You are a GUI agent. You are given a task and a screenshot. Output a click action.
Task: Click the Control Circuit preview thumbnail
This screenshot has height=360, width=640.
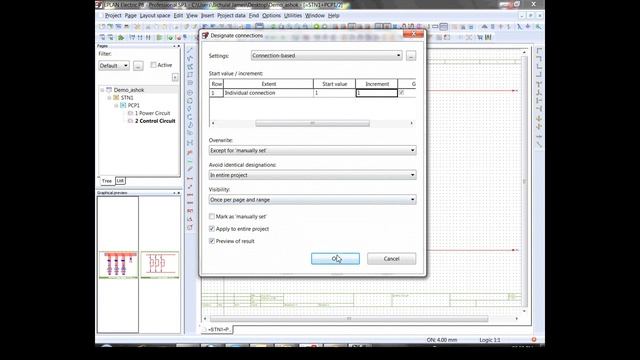tap(160, 265)
